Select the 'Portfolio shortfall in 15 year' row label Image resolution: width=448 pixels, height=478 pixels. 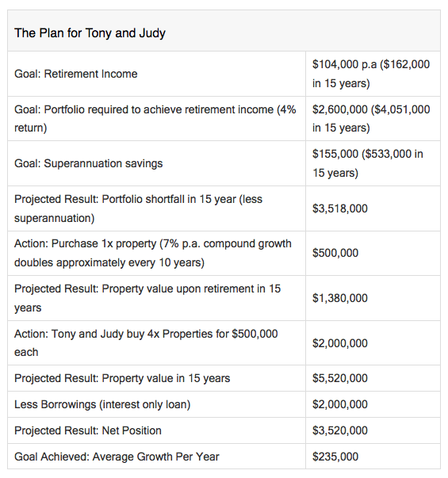(x=139, y=208)
